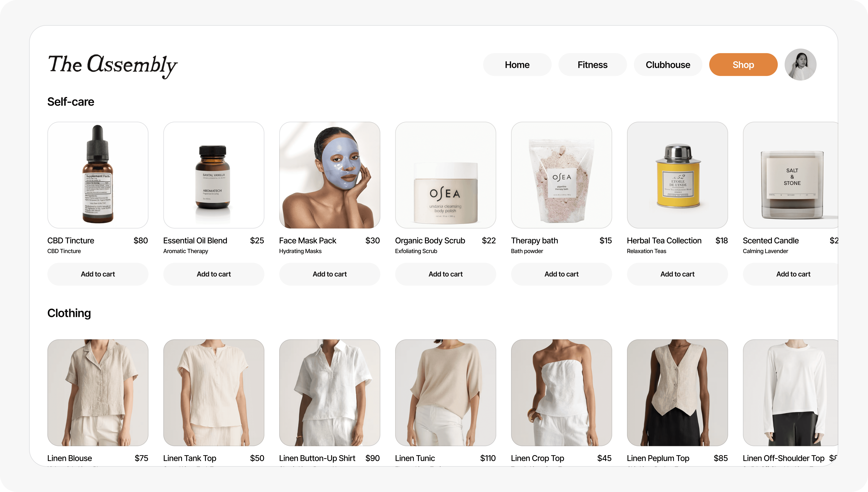Add Therapy bath to cart
The height and width of the screenshot is (492, 868).
click(561, 274)
